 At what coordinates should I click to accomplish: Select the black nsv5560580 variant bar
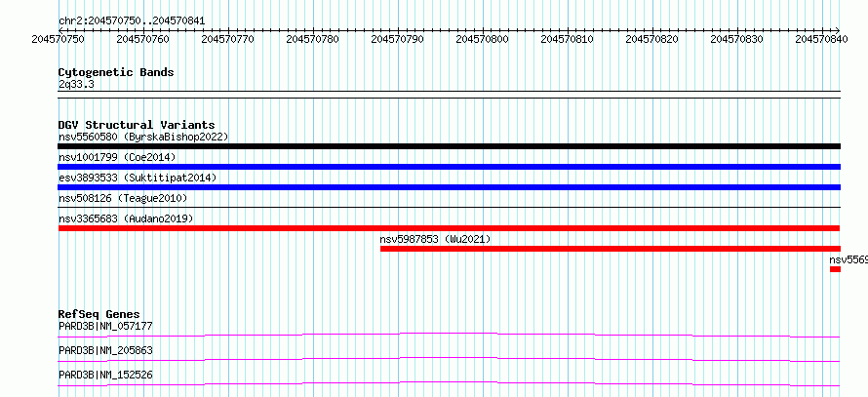coord(449,146)
